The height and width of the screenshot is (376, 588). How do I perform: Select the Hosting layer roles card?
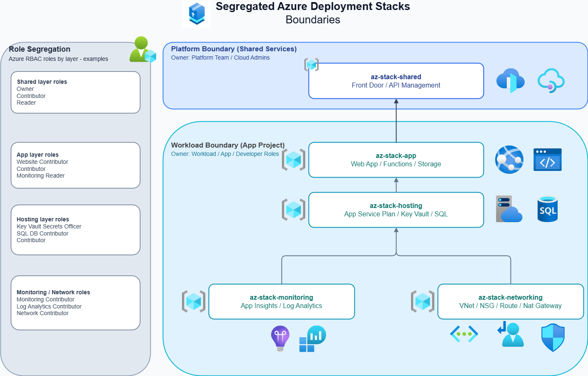pyautogui.click(x=75, y=230)
